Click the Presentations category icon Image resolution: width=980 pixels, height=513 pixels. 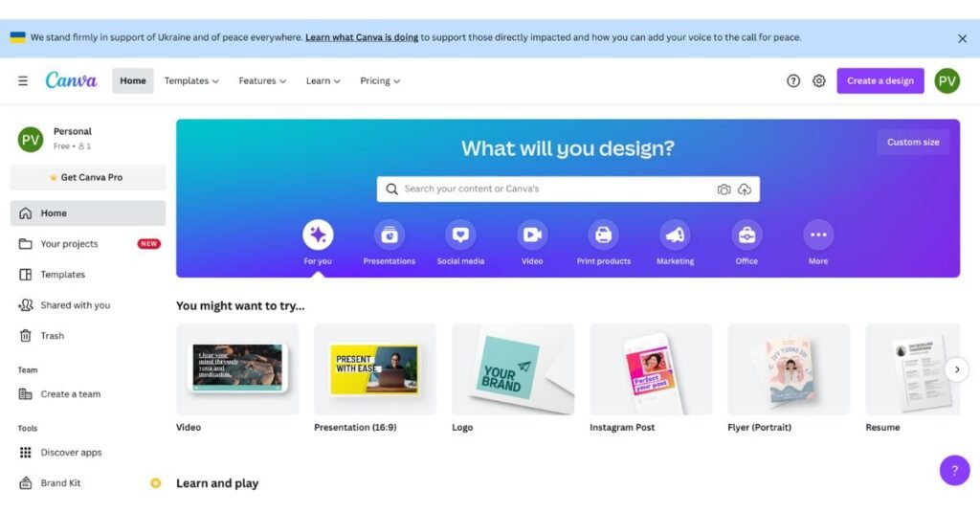click(x=390, y=234)
